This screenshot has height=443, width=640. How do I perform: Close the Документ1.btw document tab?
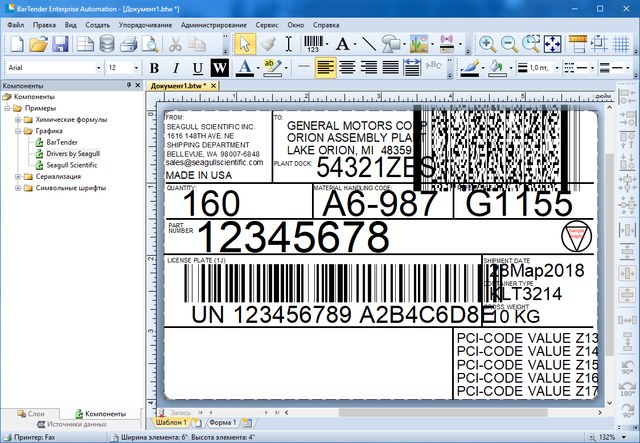213,86
